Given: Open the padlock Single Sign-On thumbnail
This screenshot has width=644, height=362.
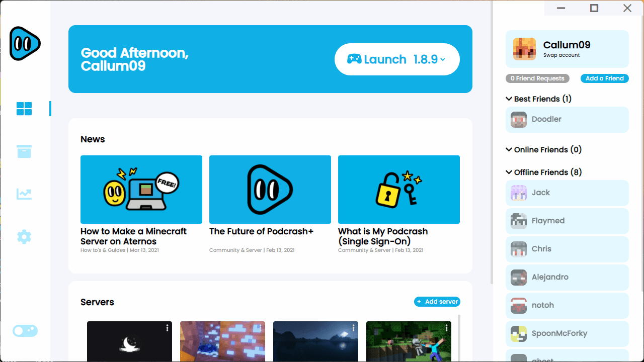Looking at the screenshot, I should coord(399,190).
